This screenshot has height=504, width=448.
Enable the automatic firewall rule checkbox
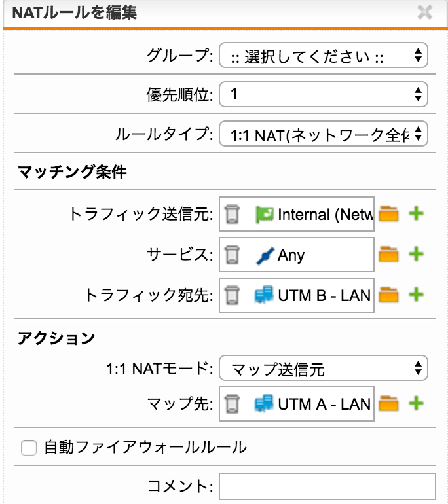click(x=29, y=448)
